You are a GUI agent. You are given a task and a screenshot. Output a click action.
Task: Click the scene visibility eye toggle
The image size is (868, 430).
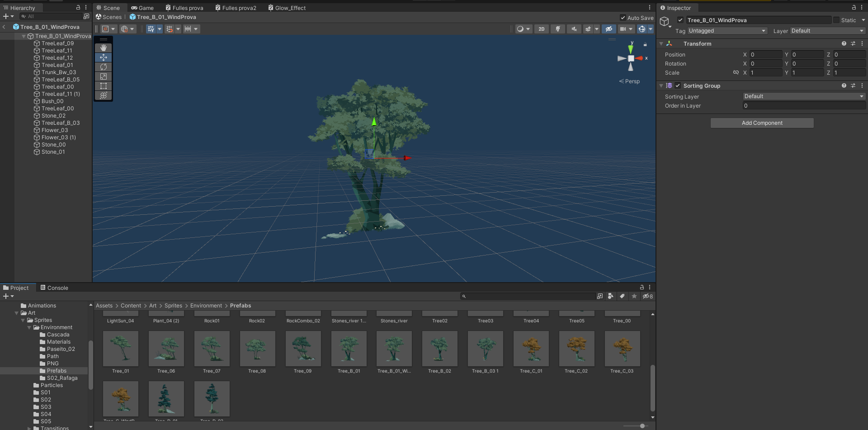coord(609,29)
